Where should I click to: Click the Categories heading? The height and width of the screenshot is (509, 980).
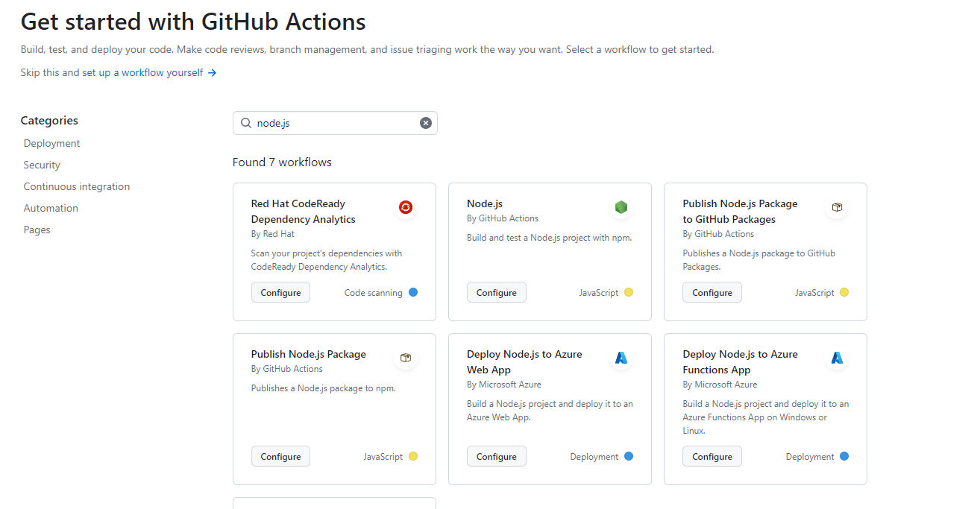click(49, 120)
